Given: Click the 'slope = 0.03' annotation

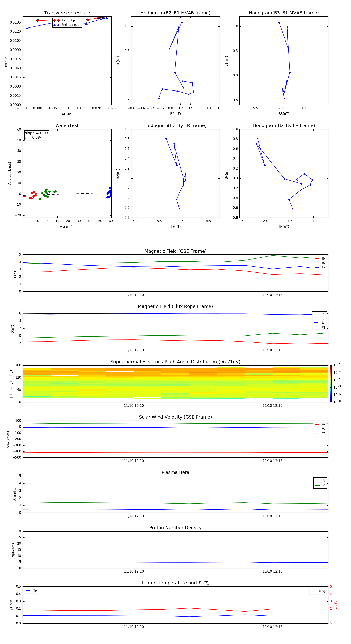Looking at the screenshot, I should coord(36,133).
